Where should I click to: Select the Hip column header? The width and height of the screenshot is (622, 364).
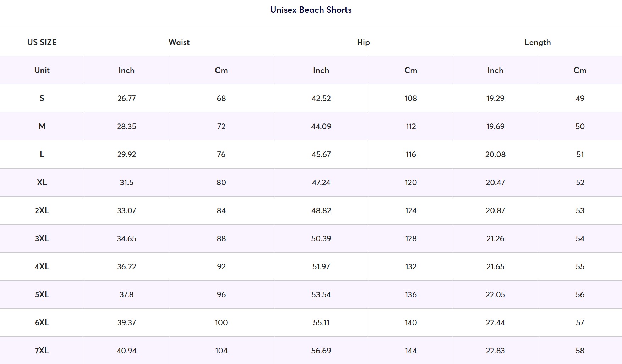[x=363, y=42]
